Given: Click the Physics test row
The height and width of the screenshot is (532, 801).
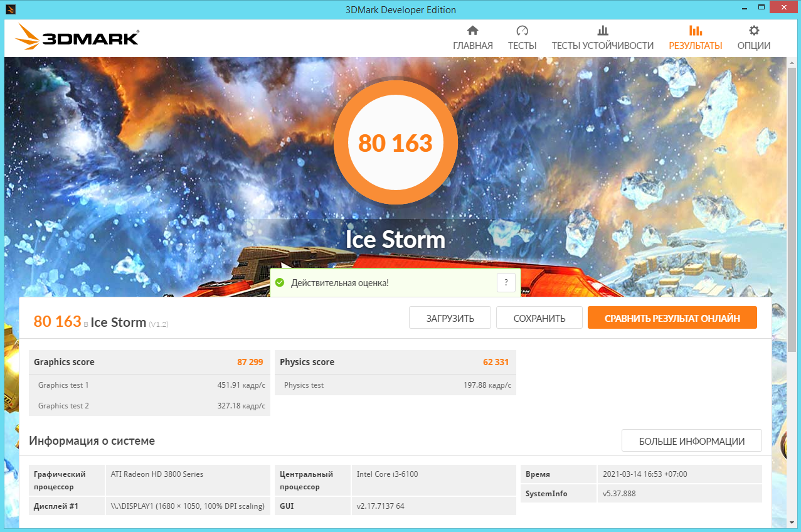Looking at the screenshot, I should click(396, 385).
